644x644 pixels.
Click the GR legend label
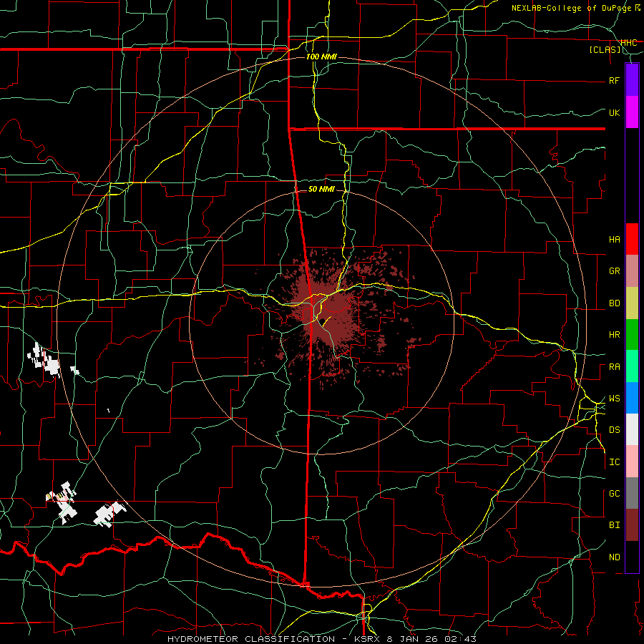(x=614, y=271)
